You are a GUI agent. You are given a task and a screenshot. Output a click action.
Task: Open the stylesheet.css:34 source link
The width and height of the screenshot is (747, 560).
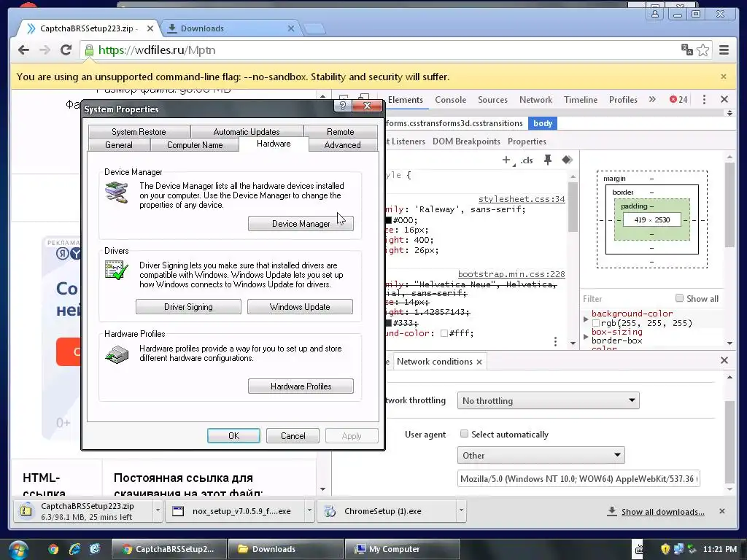pos(521,199)
